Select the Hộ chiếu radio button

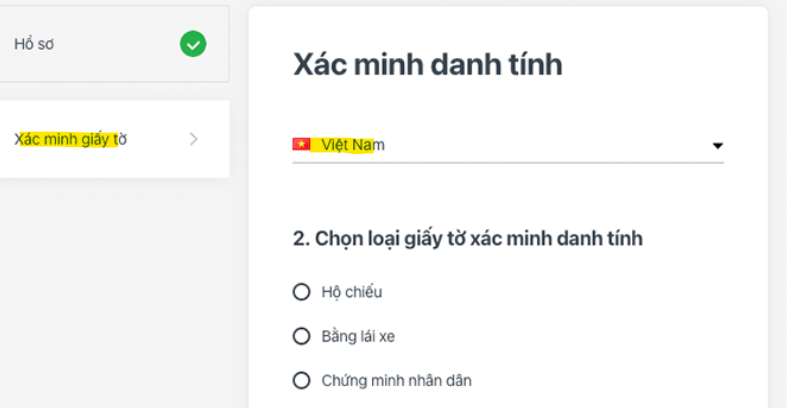301,292
